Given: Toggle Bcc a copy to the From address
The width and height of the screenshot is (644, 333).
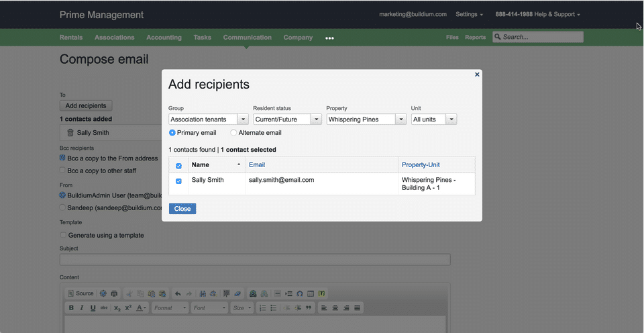Looking at the screenshot, I should pos(62,158).
